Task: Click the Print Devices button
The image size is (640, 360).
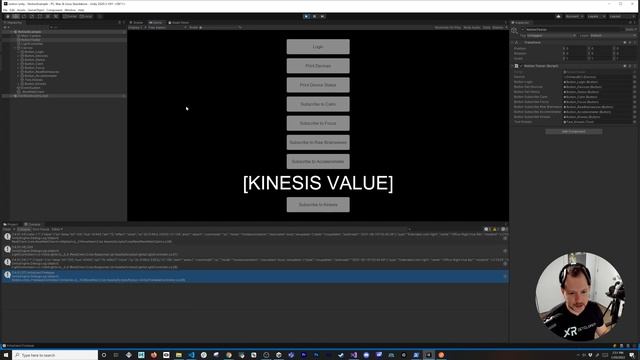Action: click(318, 66)
